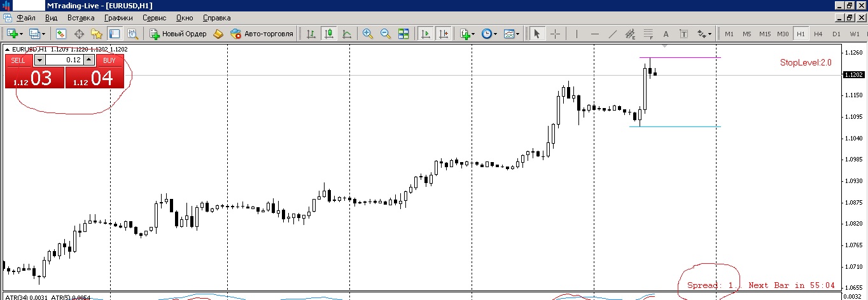Screen dimensions: 868x300
Task: Increase lot volume with up arrow
Action: [89, 60]
